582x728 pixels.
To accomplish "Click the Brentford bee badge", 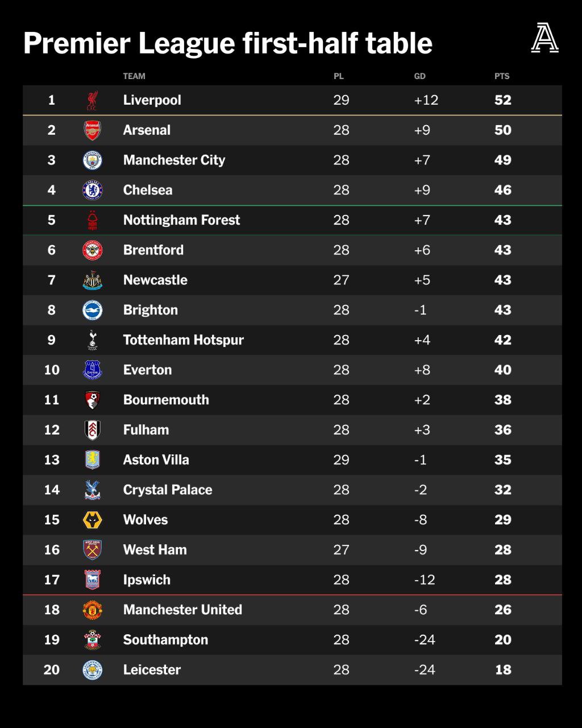I will coord(92,250).
